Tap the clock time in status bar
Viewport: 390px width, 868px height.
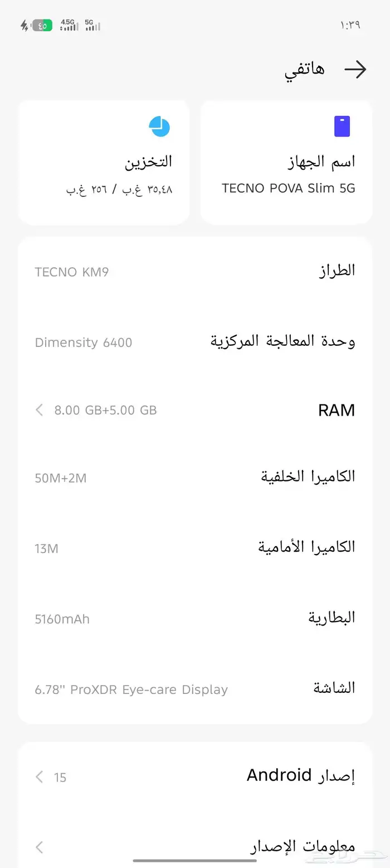[350, 25]
